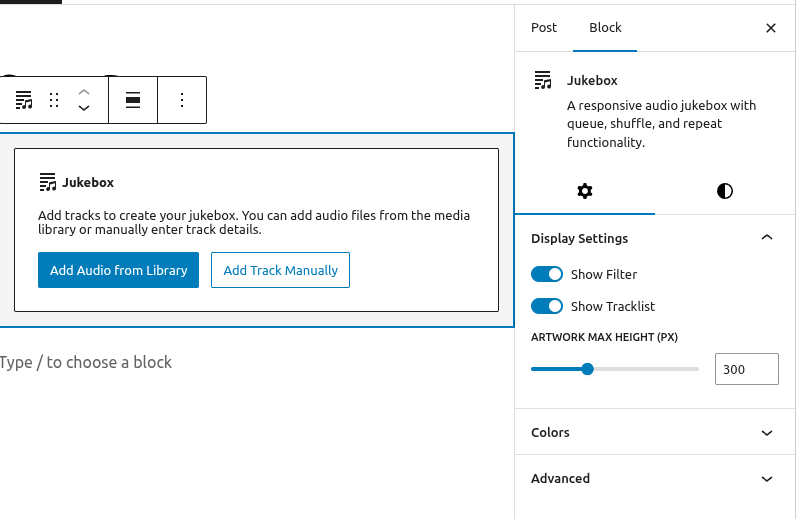Collapse the Display Settings panel
This screenshot has width=796, height=519.
tap(767, 238)
